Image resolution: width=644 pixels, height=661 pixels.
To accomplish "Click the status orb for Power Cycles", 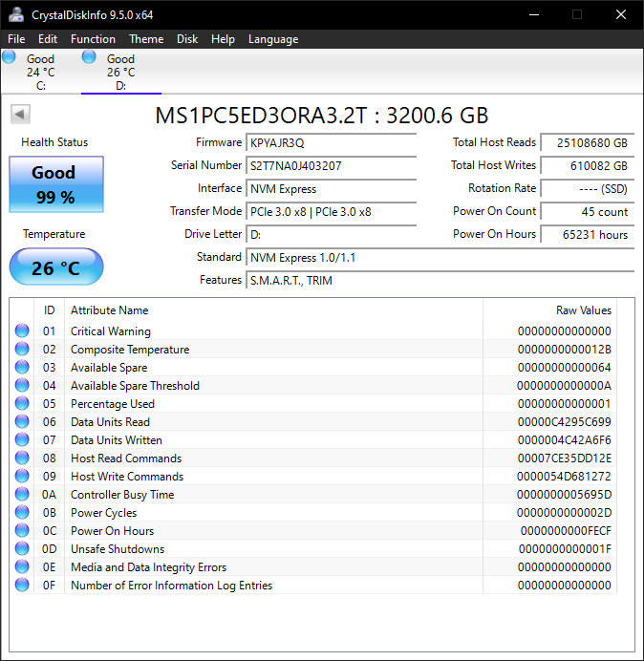I will (22, 513).
